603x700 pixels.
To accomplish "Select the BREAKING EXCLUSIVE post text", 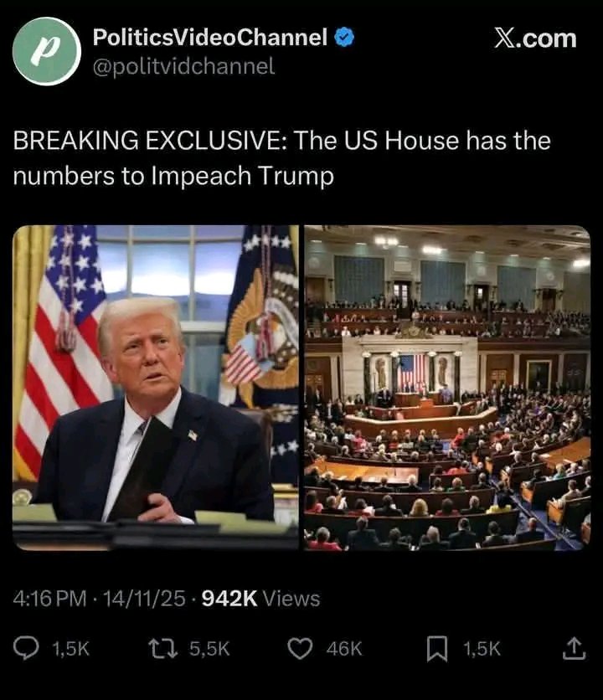I will (x=282, y=158).
